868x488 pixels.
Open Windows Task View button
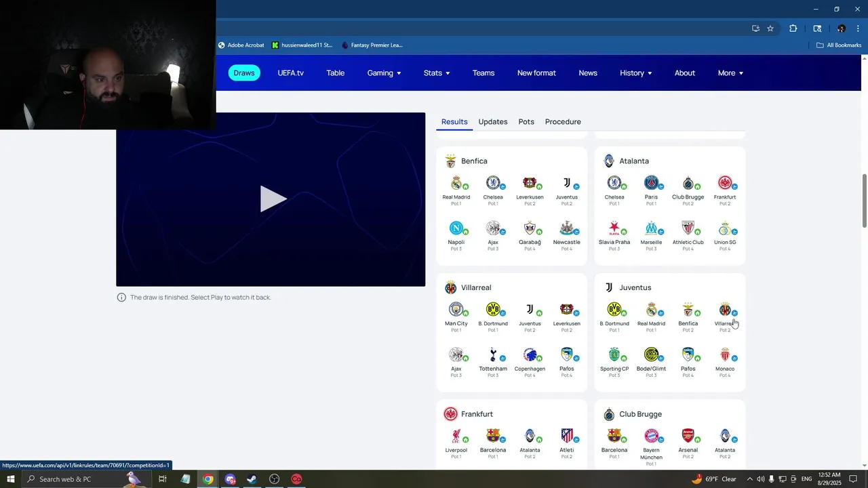pyautogui.click(x=163, y=479)
